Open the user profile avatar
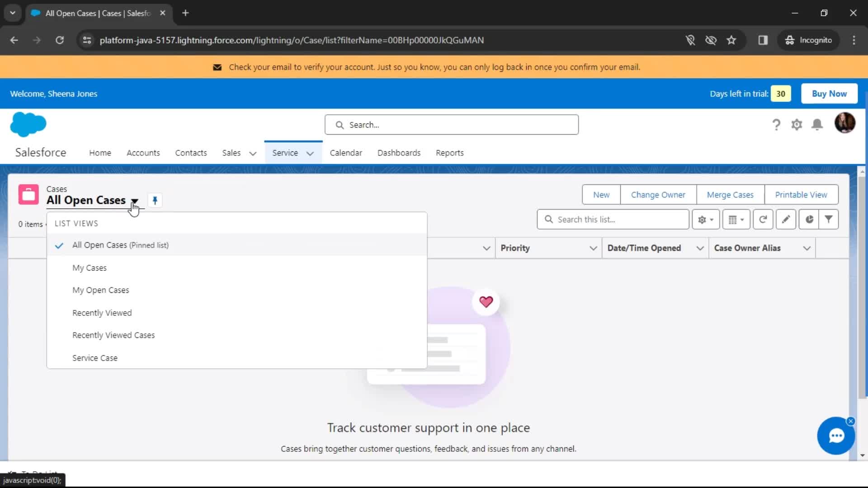868x488 pixels. pyautogui.click(x=844, y=123)
